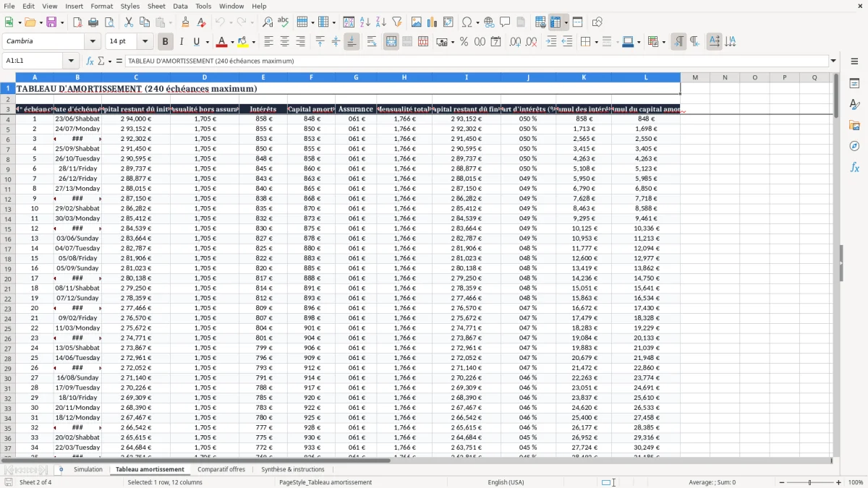
Task: Run the spelling check
Action: click(284, 22)
